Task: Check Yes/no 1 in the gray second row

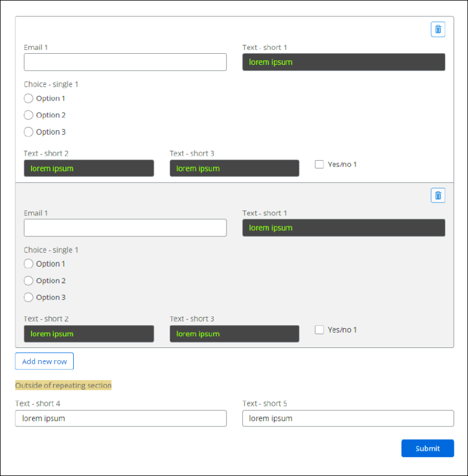Action: pyautogui.click(x=319, y=330)
